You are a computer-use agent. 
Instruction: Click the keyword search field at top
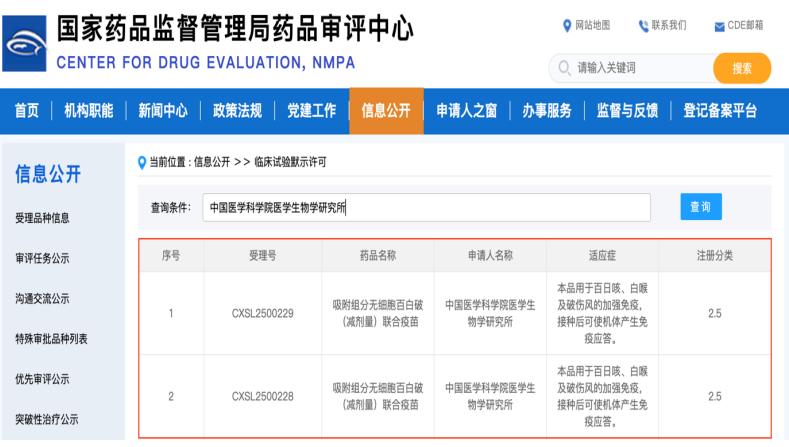(x=640, y=69)
